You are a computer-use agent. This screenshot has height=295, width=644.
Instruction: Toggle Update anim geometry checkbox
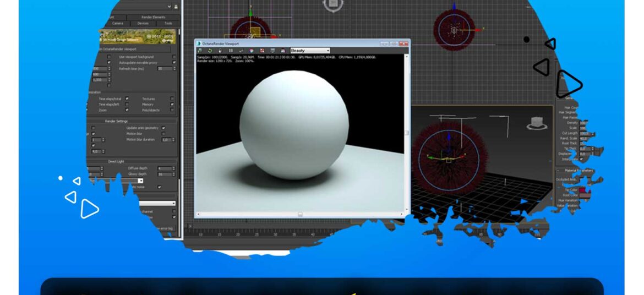pos(163,128)
